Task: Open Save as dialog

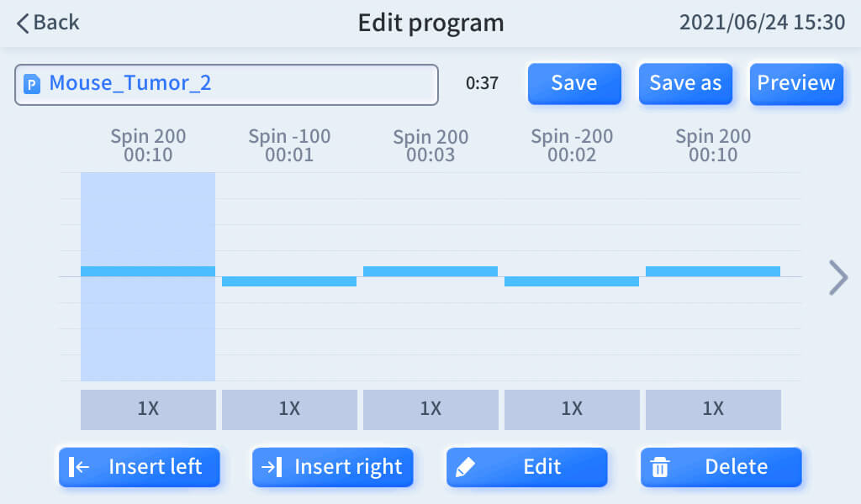Action: point(685,84)
